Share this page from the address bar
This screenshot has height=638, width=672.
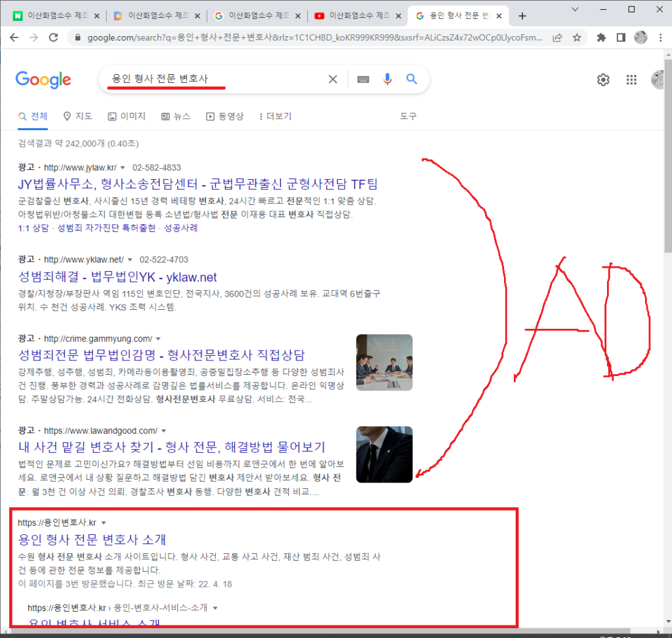point(557,37)
